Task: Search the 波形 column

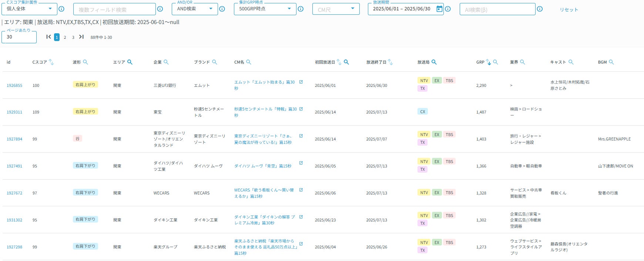Action: [85, 62]
